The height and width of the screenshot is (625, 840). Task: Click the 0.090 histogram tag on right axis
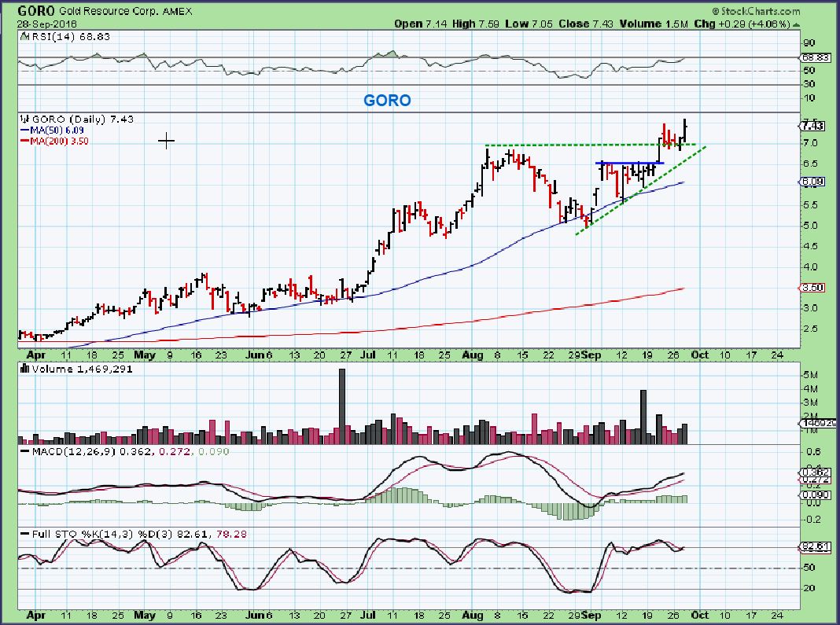point(816,495)
